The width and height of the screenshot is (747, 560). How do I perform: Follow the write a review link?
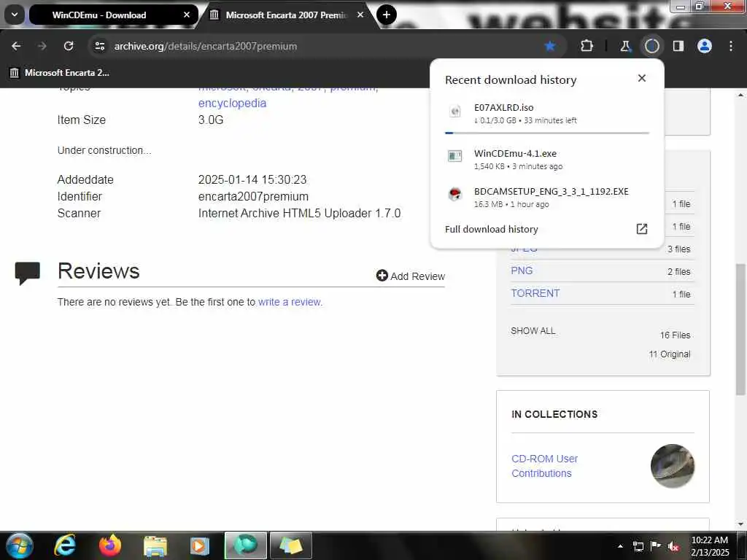coord(290,302)
